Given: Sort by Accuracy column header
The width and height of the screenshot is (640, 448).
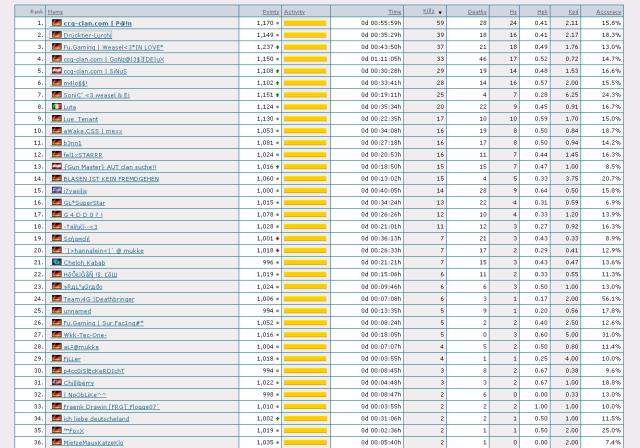Looking at the screenshot, I should point(608,11).
